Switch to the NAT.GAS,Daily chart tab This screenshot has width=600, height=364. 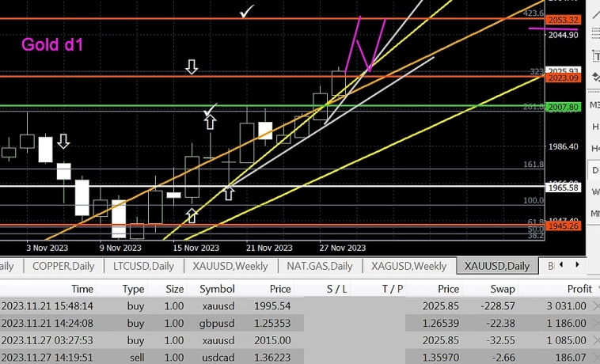(320, 266)
